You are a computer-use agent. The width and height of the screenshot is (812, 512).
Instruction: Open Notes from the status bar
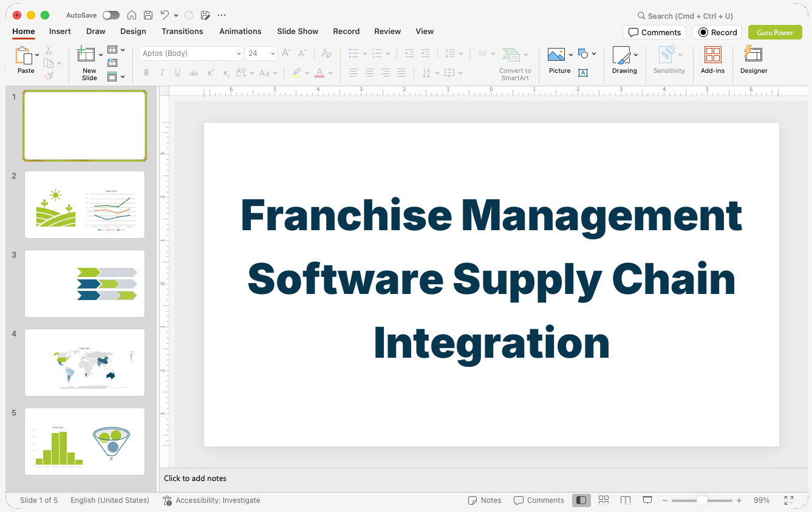coord(485,500)
